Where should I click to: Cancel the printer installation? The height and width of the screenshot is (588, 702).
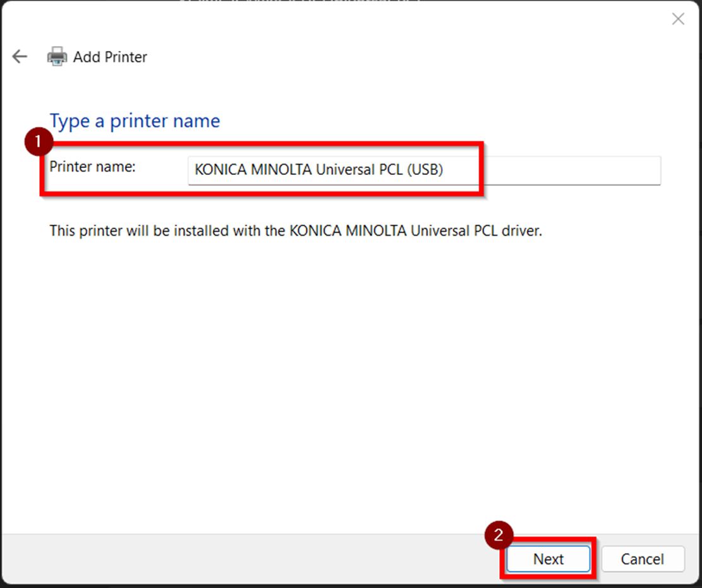point(642,559)
